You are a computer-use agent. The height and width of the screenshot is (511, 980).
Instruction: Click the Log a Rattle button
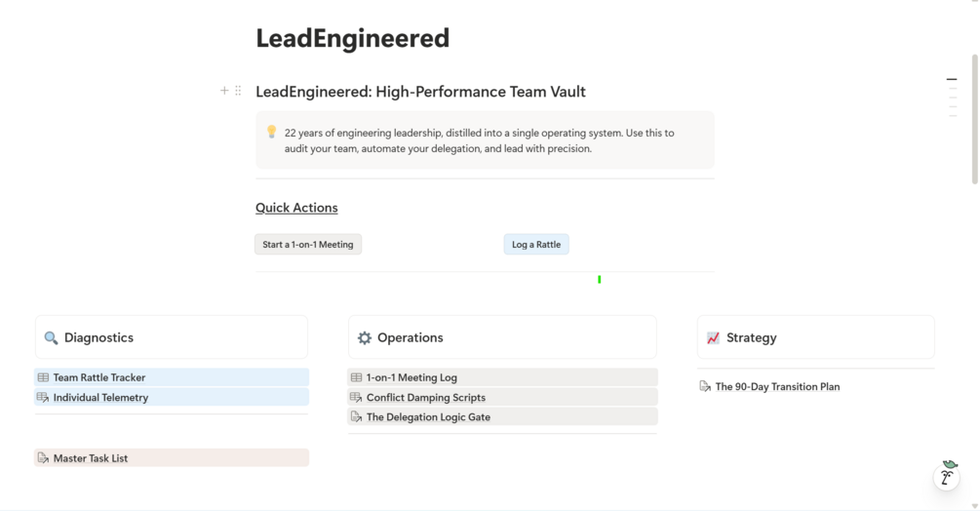pos(536,244)
